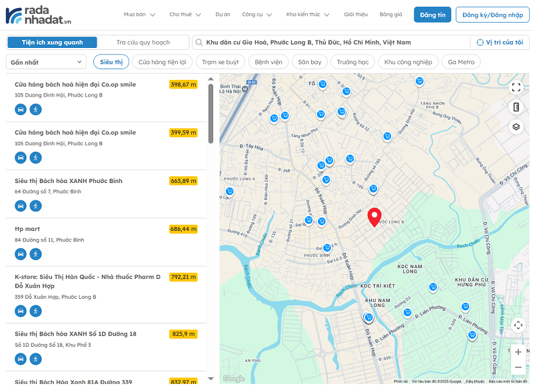Image resolution: width=533 pixels, height=392 pixels.
Task: Show walking route for ttp mart
Action: 36,254
